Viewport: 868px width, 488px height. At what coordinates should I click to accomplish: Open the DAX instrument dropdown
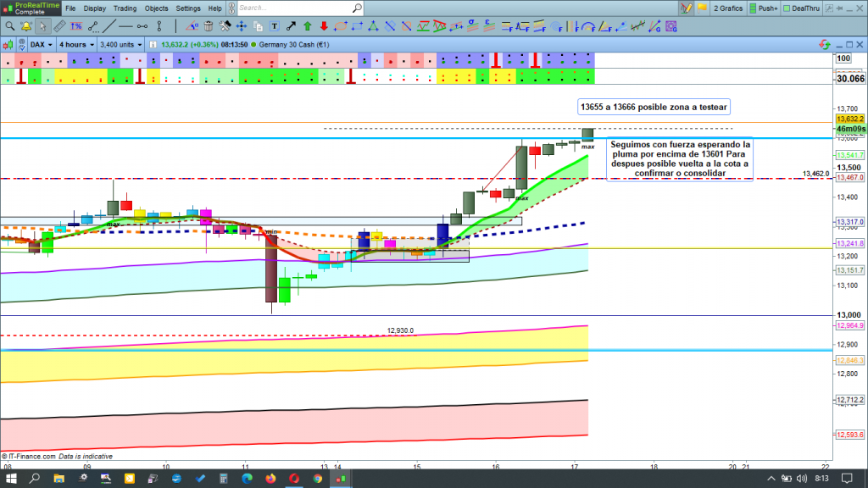pos(39,44)
